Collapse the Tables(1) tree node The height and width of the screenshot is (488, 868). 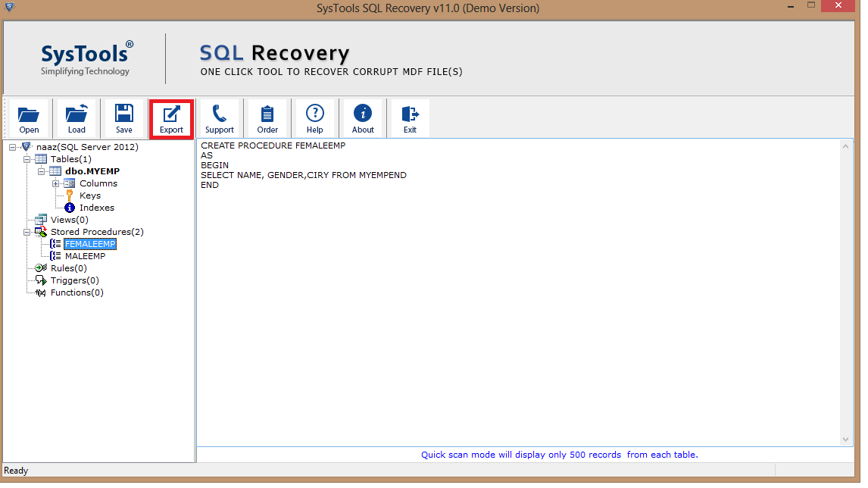(27, 160)
